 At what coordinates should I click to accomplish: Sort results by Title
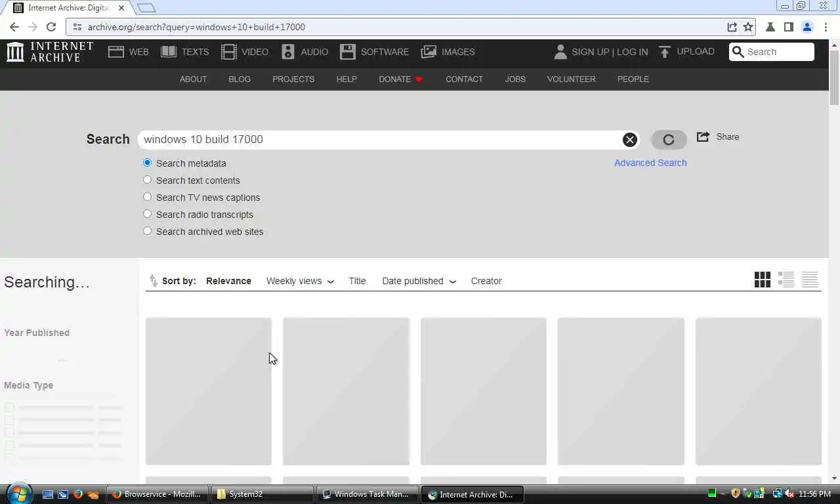357,281
